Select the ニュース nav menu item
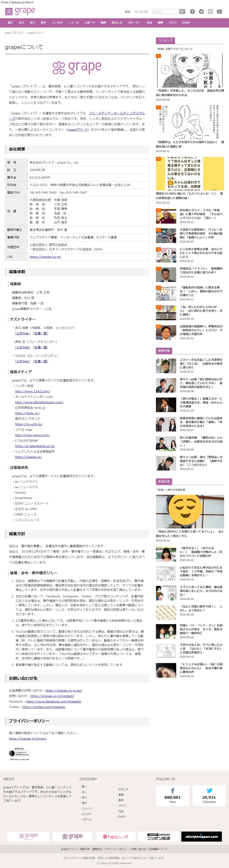Viewport: 229px width, 868px height. tap(73, 23)
